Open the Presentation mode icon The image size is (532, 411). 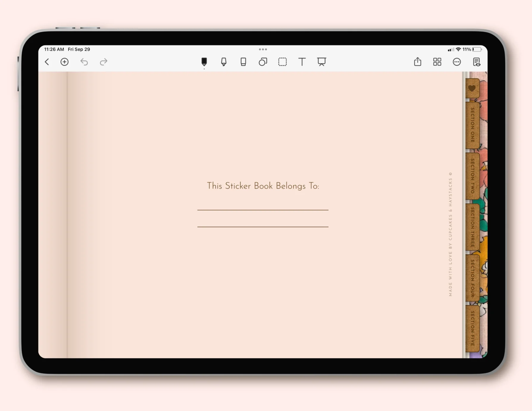click(x=322, y=62)
